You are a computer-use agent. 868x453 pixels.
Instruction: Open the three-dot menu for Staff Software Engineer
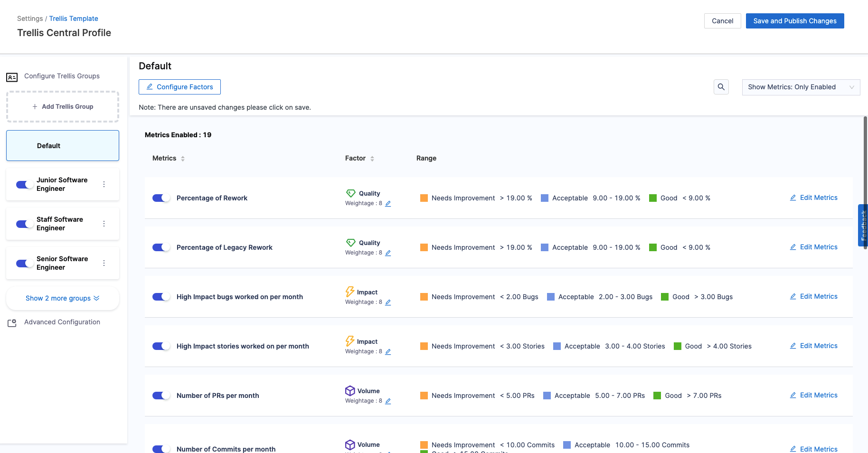(x=104, y=224)
